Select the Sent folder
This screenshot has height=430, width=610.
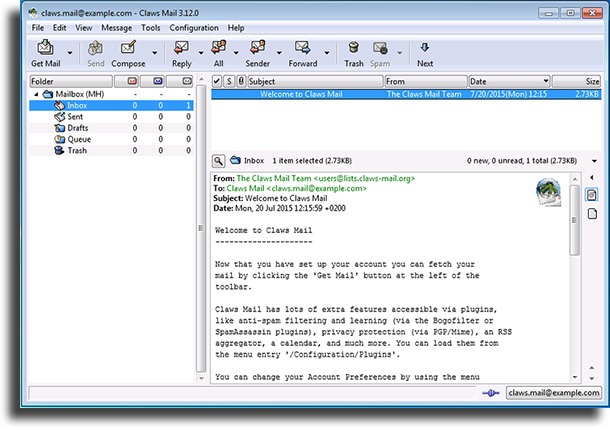tap(111, 117)
